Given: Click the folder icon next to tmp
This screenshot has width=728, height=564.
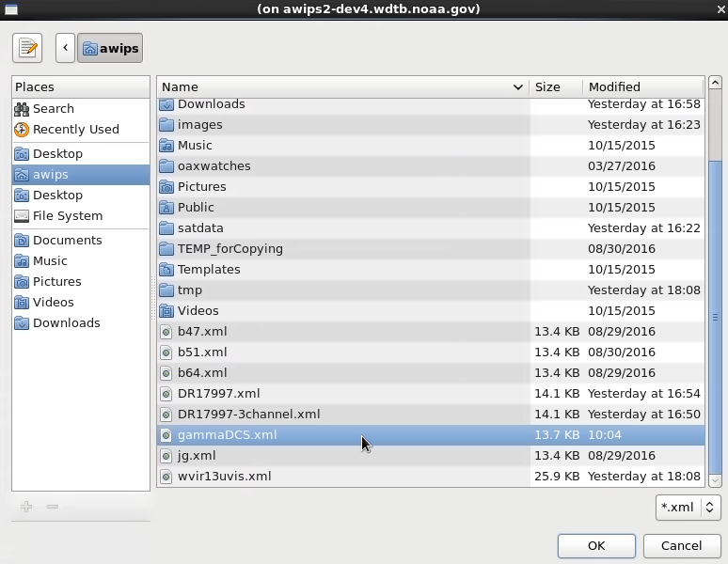Looking at the screenshot, I should [x=166, y=290].
